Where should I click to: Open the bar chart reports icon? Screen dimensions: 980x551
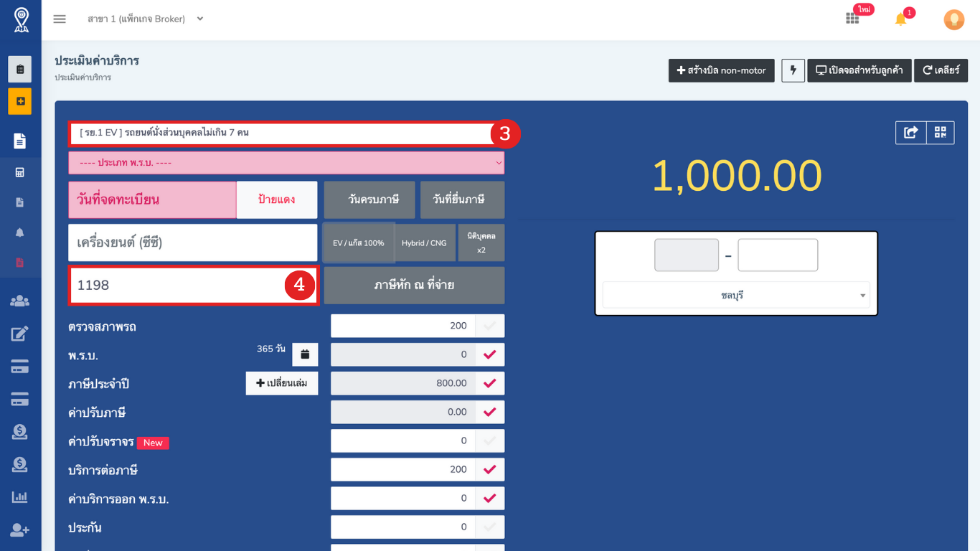click(x=20, y=497)
